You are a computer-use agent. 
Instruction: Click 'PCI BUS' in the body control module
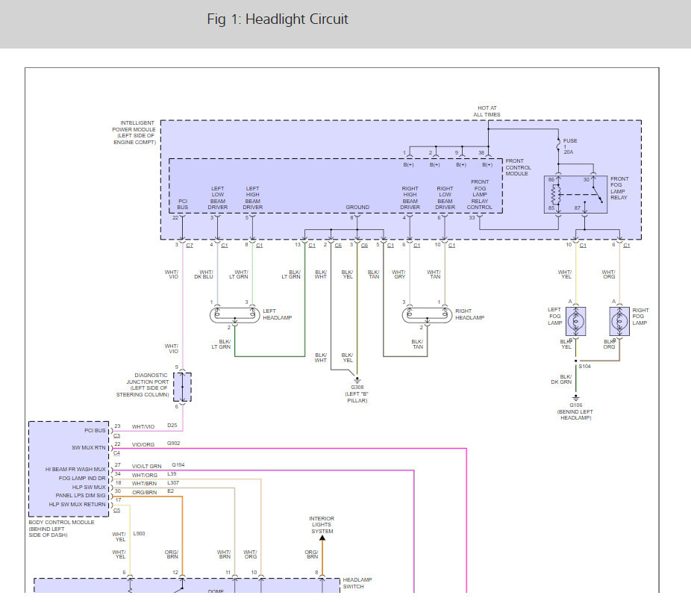click(96, 430)
